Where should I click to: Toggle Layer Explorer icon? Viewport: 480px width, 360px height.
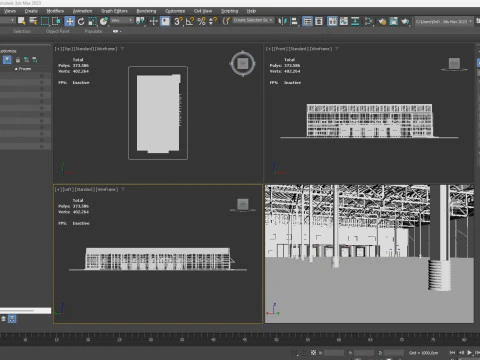319,21
